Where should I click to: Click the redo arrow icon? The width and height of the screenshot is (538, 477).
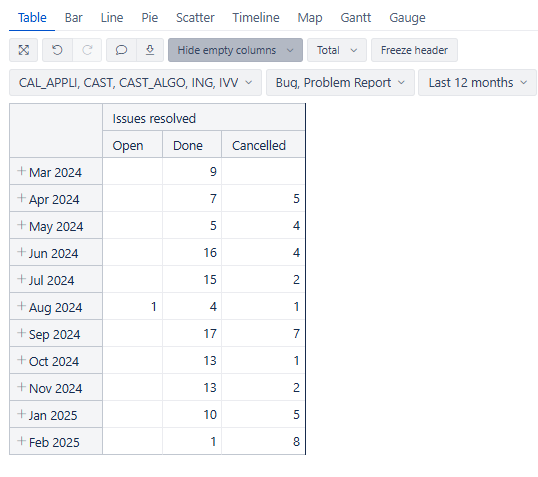click(87, 50)
